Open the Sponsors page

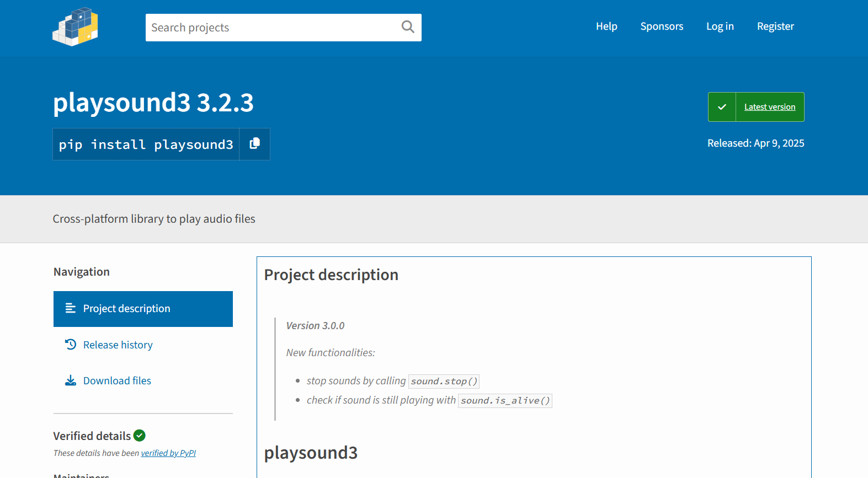662,26
